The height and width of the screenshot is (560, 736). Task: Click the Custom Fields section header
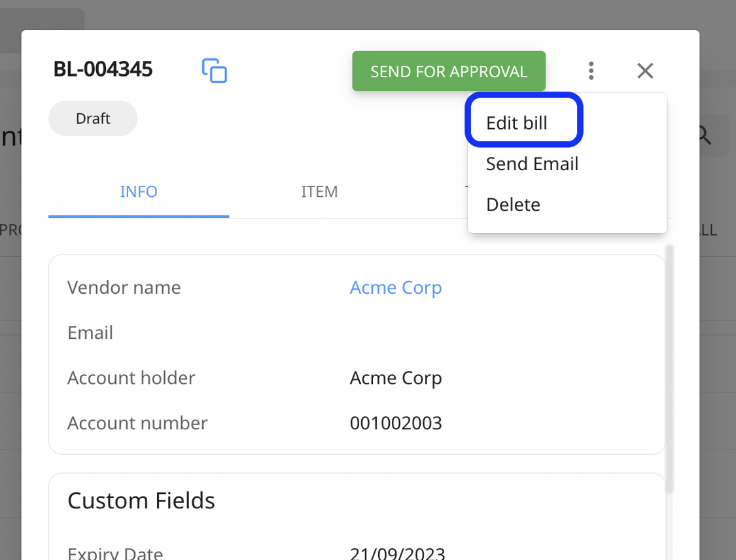(x=141, y=500)
